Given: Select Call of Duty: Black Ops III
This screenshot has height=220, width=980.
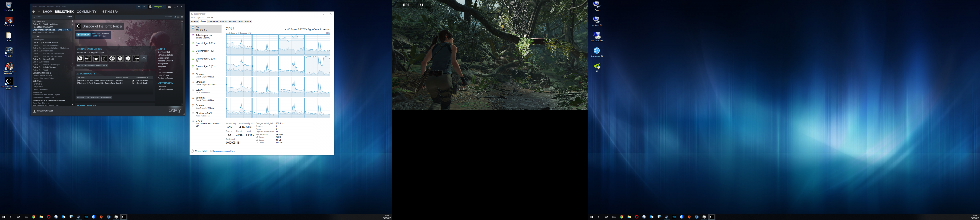Looking at the screenshot, I should [x=43, y=59].
